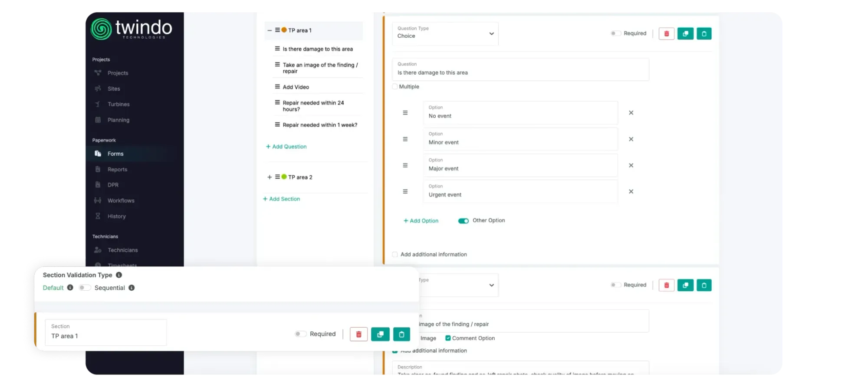Viewport: 868px width, 387px height.
Task: Click drag handle of TP area 2
Action: coord(277,177)
